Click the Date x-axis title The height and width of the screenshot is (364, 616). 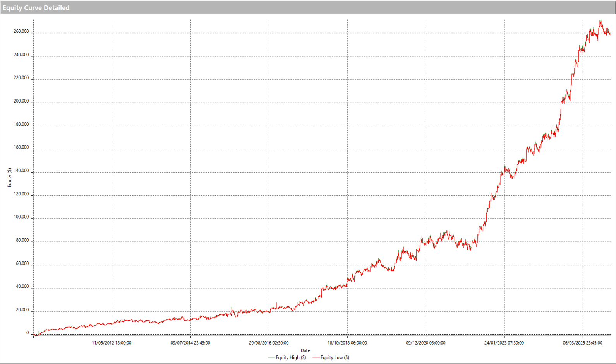[x=305, y=350]
